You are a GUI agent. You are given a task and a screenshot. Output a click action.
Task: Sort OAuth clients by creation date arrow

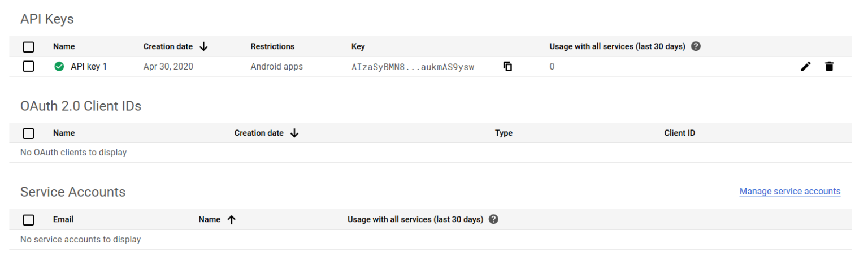click(294, 133)
